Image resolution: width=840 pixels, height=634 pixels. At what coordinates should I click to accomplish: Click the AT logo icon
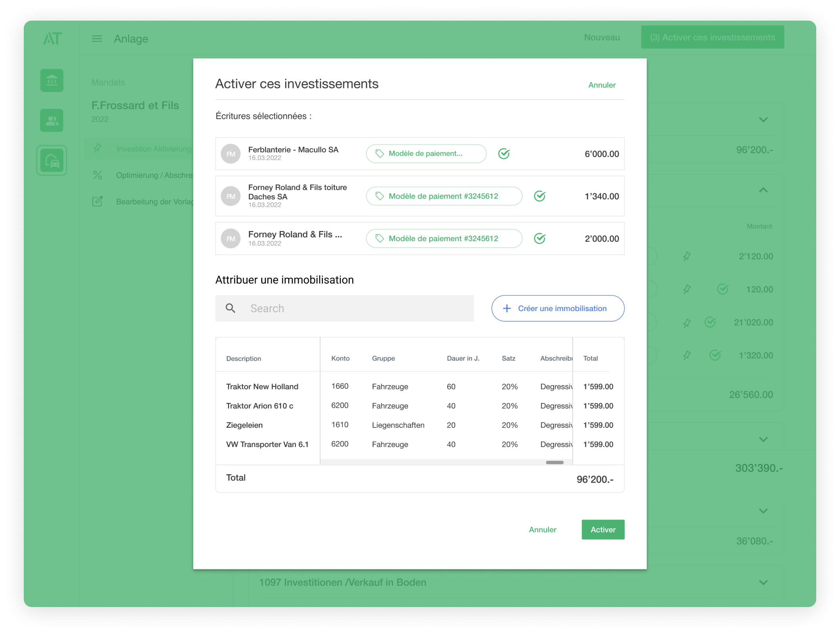(x=52, y=38)
